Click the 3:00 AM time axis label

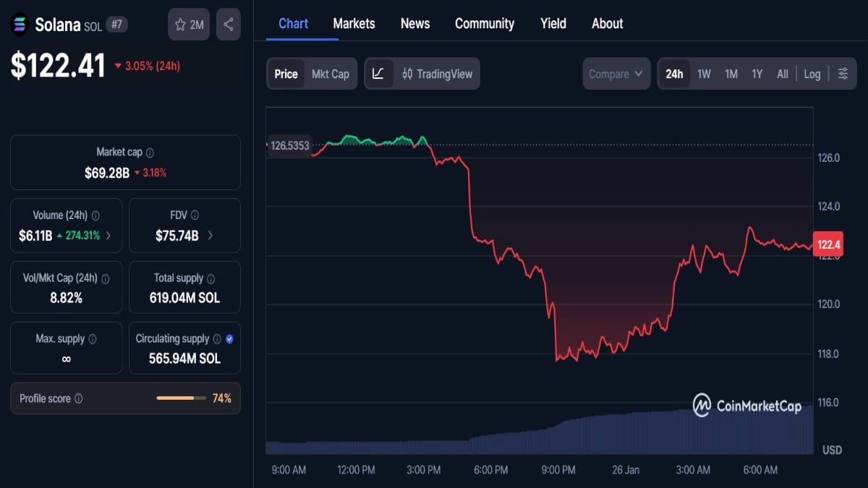(x=693, y=470)
